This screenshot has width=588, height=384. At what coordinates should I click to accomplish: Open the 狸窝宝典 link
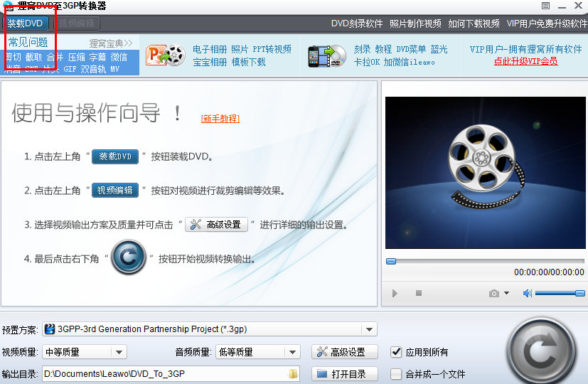[x=111, y=43]
